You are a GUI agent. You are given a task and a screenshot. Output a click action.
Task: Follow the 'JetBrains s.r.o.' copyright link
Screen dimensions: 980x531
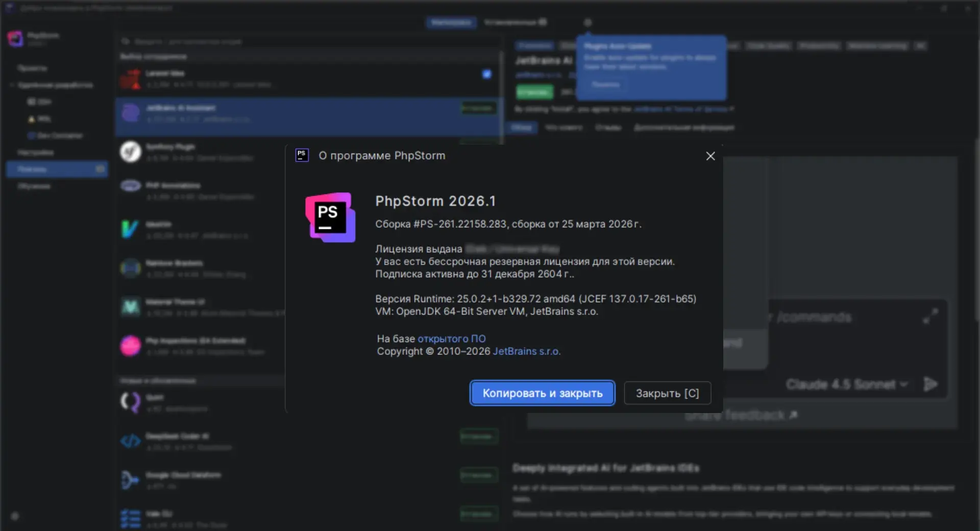pos(526,351)
